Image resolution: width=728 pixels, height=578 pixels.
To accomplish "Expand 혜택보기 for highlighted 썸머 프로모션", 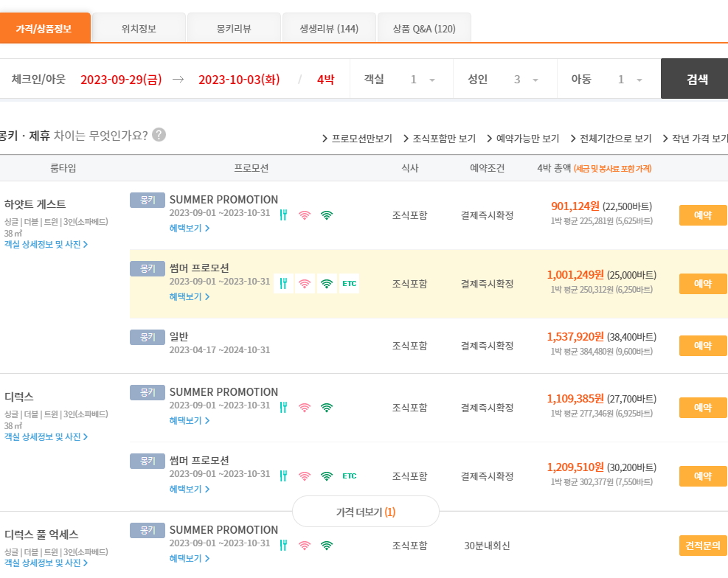I will (x=190, y=296).
